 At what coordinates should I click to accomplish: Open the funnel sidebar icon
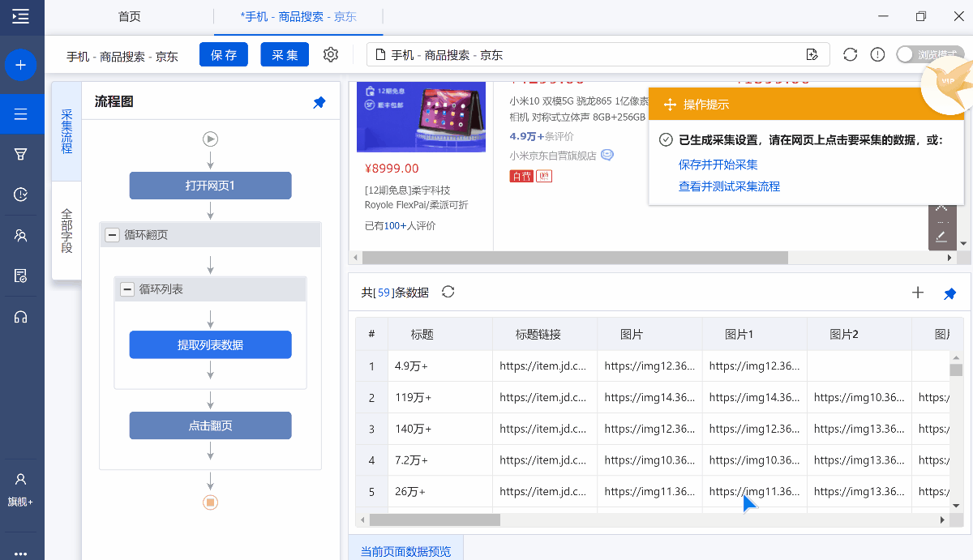[21, 154]
